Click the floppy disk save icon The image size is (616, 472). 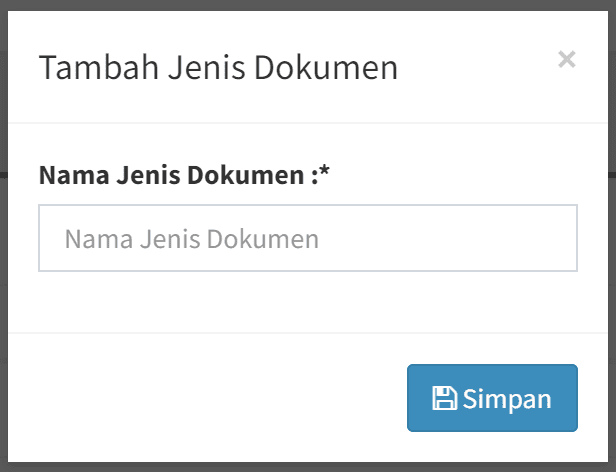coord(444,399)
